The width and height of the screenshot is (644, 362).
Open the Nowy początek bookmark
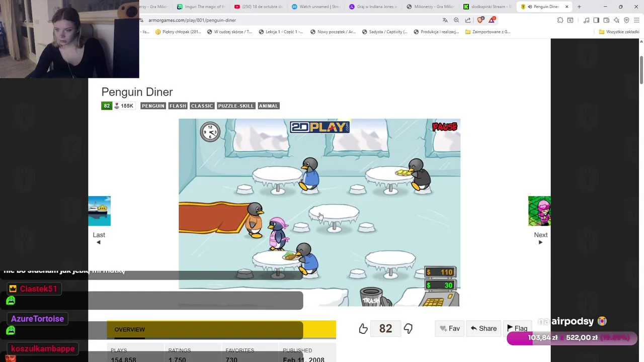tap(333, 32)
